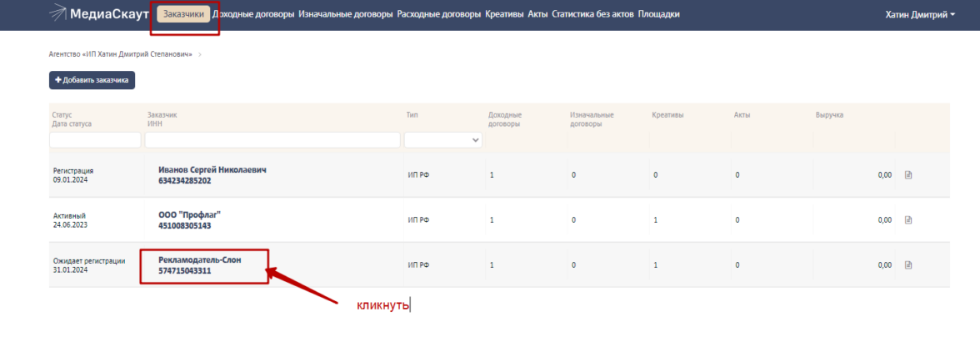
Task: Go to Площадки section
Action: coord(658,14)
